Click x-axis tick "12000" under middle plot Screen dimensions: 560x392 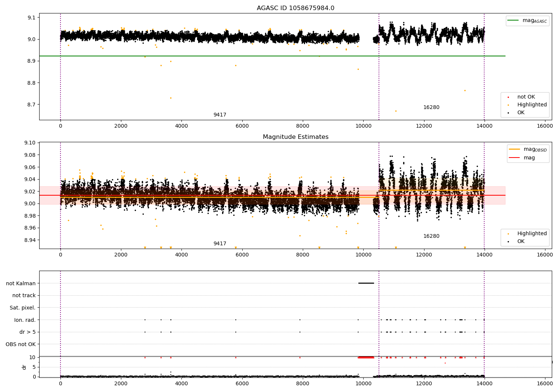(x=424, y=255)
